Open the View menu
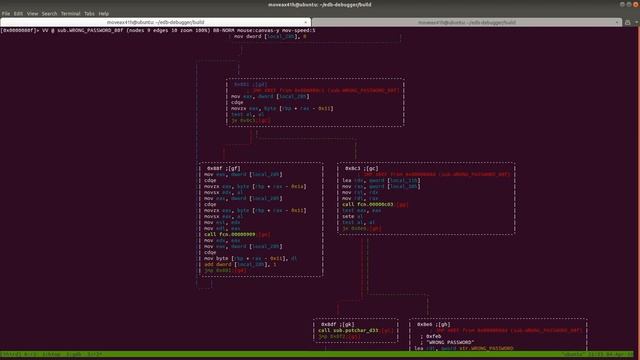 coord(32,13)
